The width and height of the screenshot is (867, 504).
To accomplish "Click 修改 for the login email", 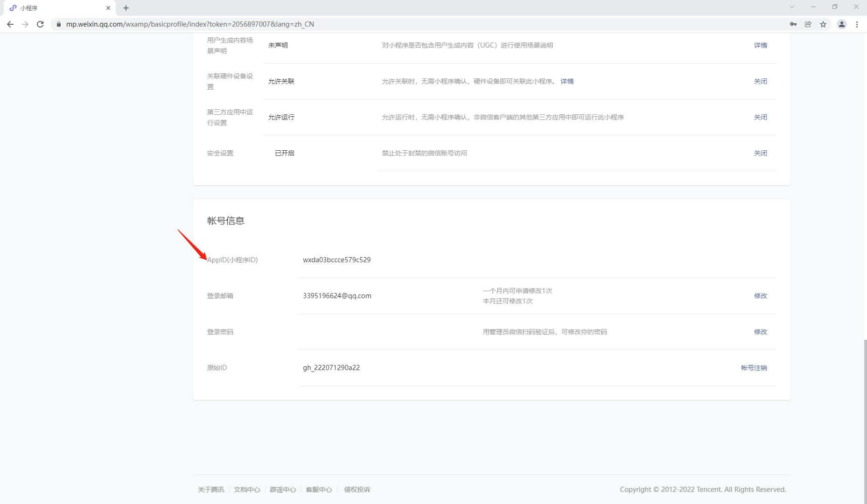I will [x=761, y=296].
